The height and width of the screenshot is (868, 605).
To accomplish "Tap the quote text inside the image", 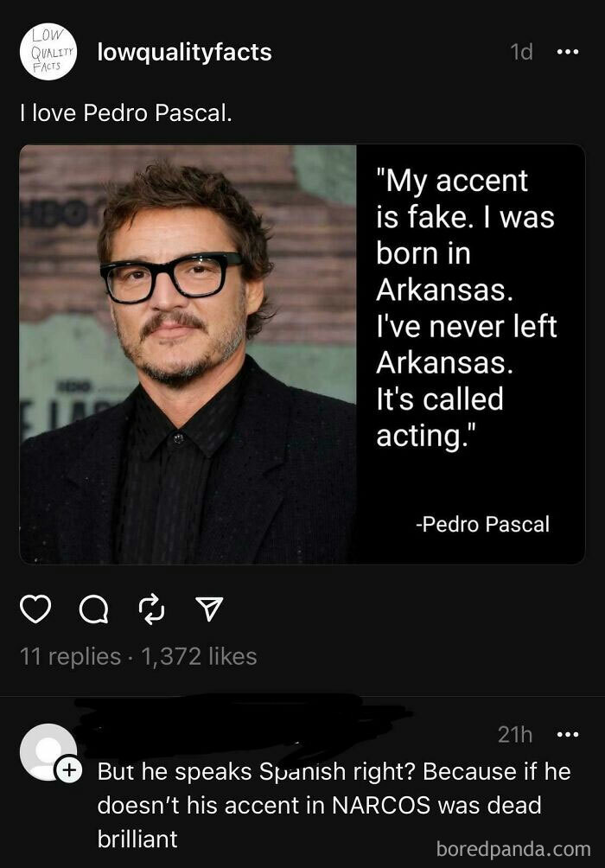I will (466, 308).
